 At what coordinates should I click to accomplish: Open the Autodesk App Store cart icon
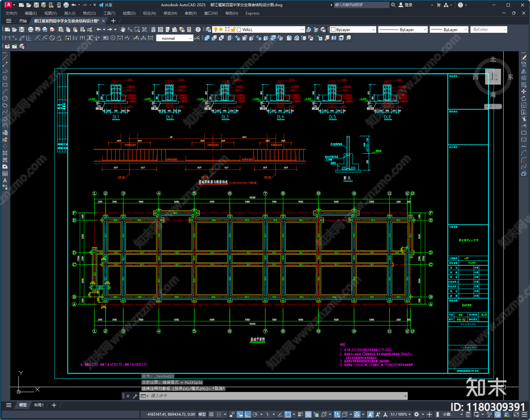(x=439, y=5)
